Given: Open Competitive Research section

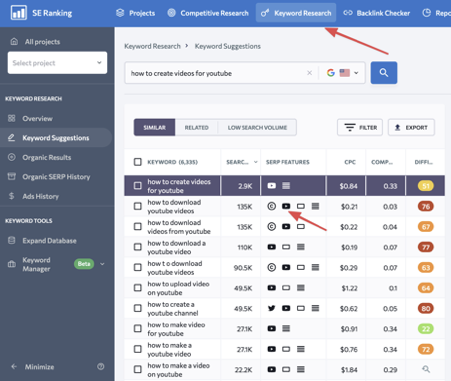Looking at the screenshot, I should (208, 13).
